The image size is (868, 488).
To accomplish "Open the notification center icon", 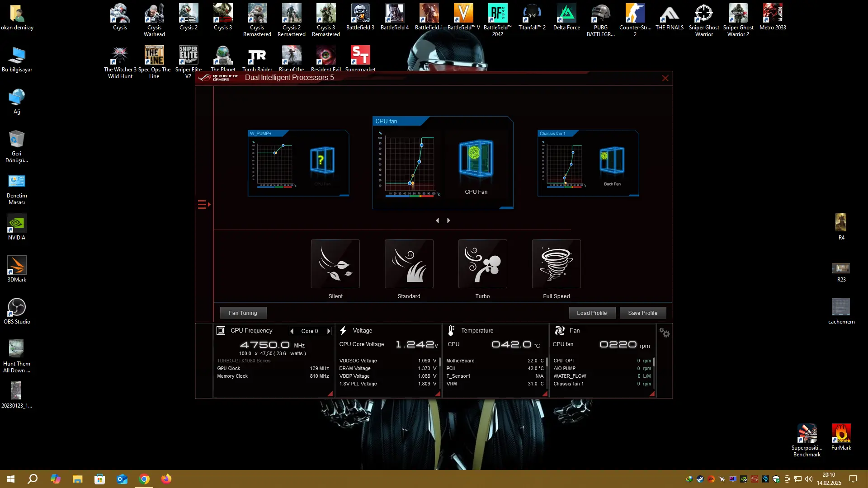I will [853, 479].
